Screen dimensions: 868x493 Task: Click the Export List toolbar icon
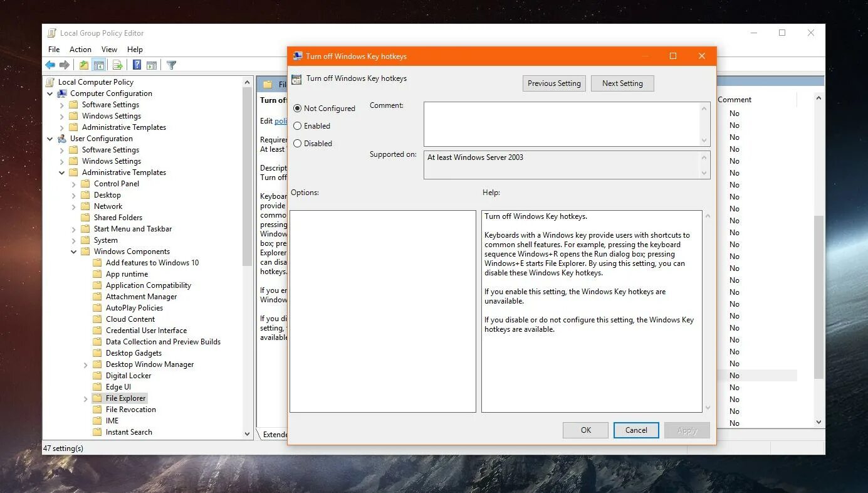[x=117, y=65]
